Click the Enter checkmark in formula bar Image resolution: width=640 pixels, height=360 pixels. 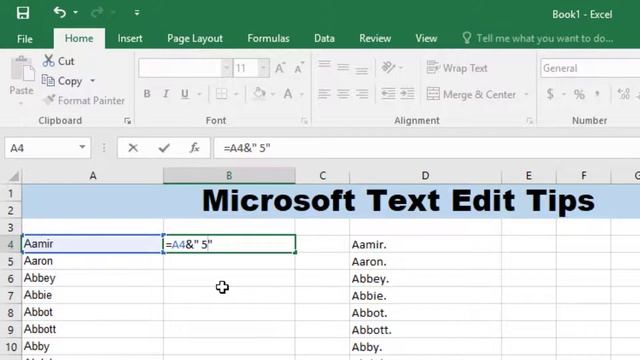[x=164, y=148]
